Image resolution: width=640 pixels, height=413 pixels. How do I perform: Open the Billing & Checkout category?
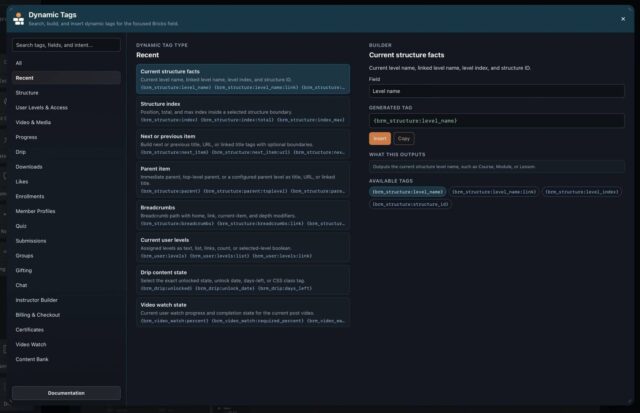pyautogui.click(x=66, y=315)
